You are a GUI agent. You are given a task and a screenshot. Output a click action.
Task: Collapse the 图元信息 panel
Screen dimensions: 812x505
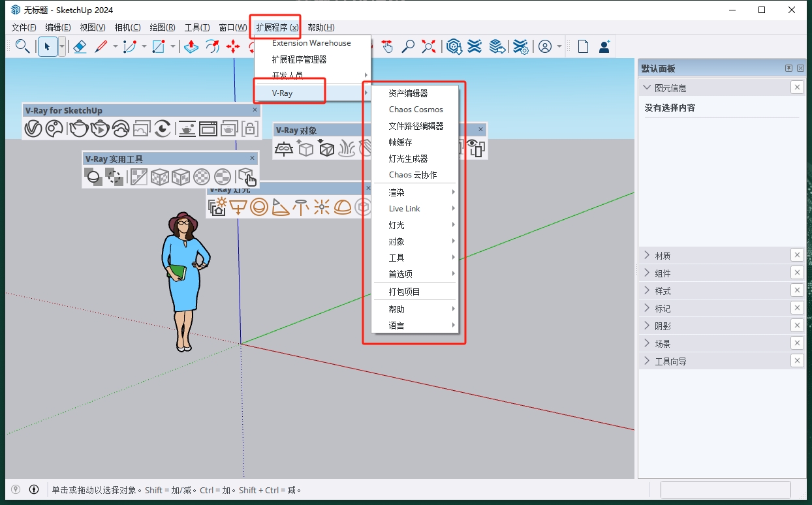(x=647, y=87)
